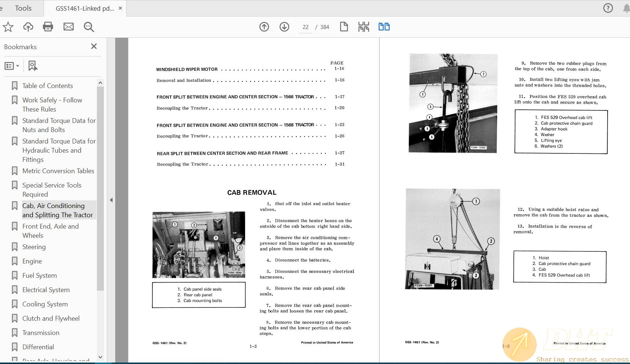Open the Table of Contents bookmark
The height and width of the screenshot is (364, 630).
[47, 86]
